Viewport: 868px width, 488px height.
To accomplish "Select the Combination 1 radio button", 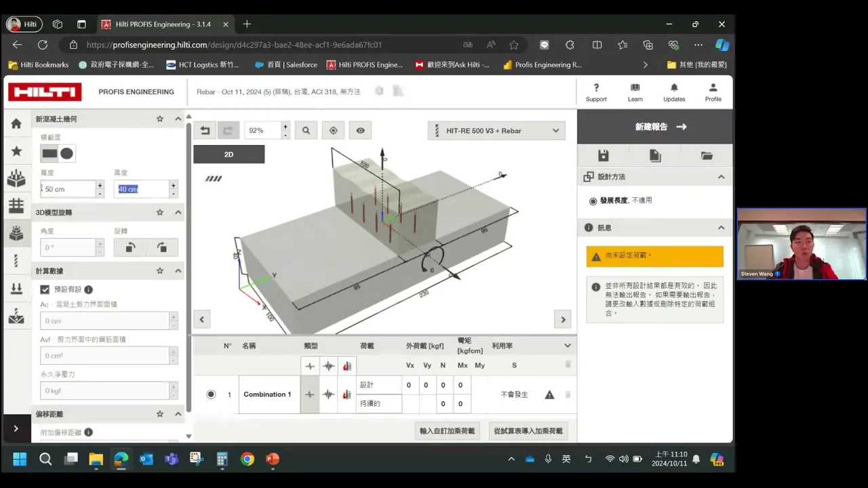I will (x=211, y=394).
